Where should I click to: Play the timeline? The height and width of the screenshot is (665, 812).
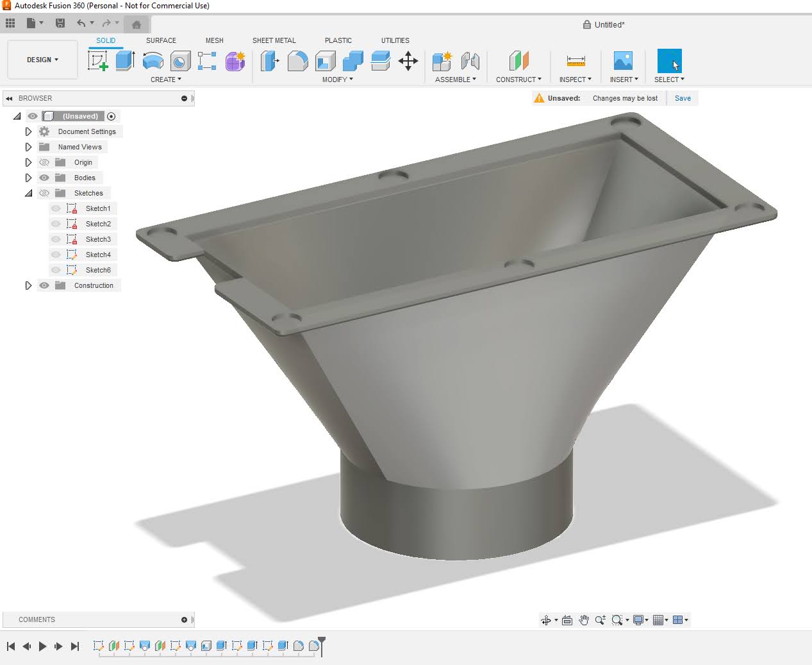point(42,646)
